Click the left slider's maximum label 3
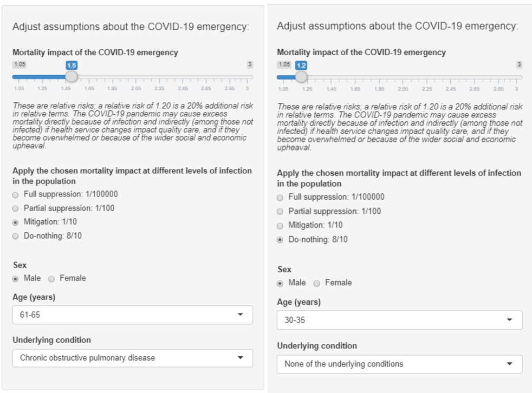This screenshot has height=393, width=532. coord(250,64)
